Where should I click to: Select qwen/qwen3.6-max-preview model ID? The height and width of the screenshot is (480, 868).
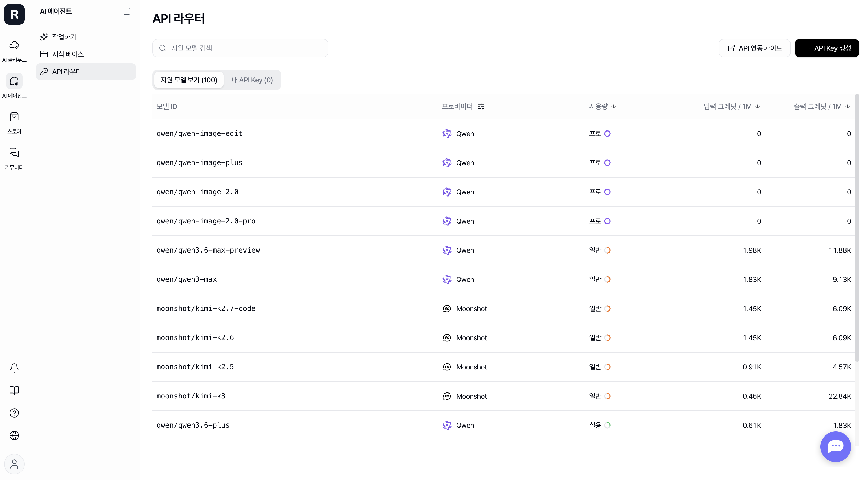tap(208, 250)
